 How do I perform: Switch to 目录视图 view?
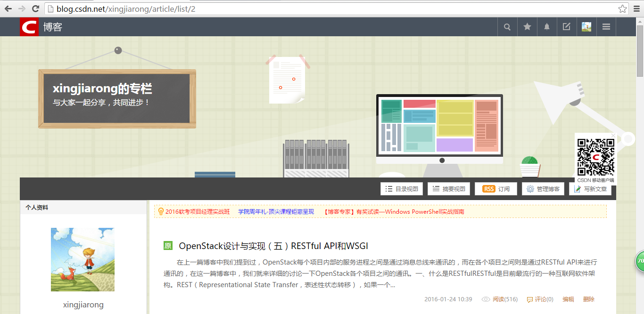tap(402, 189)
